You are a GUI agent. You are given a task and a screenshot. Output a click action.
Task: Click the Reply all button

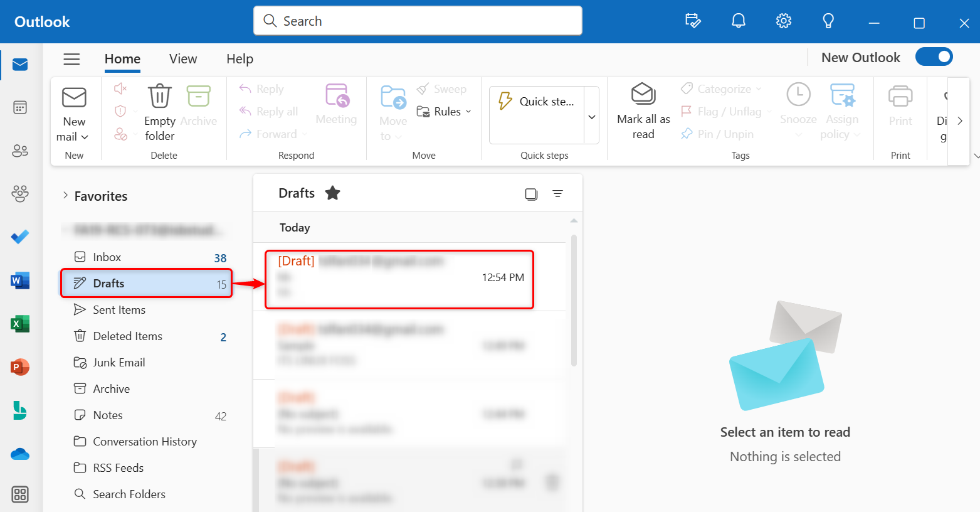tap(268, 112)
